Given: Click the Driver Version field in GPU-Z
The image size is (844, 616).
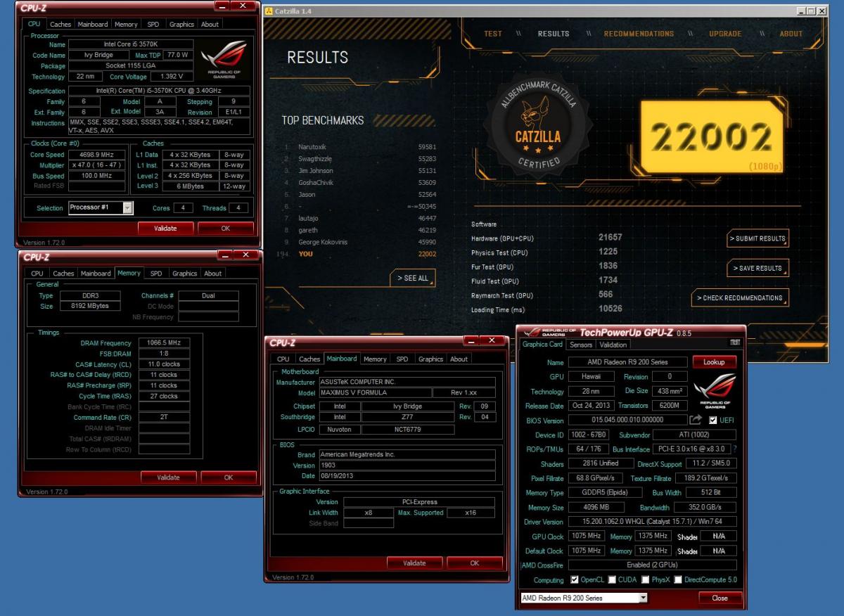Looking at the screenshot, I should click(651, 522).
